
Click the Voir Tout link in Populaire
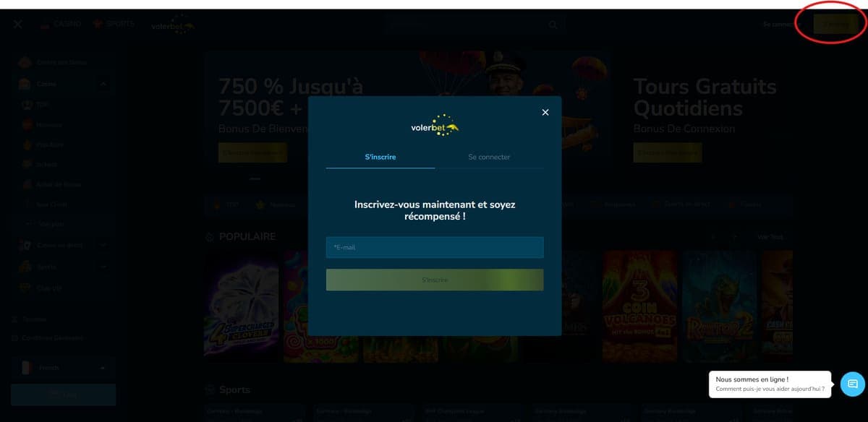pos(770,237)
